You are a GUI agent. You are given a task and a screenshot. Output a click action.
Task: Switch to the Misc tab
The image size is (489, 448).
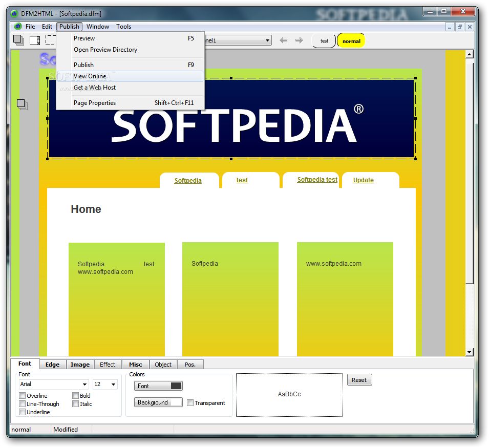[x=135, y=365]
